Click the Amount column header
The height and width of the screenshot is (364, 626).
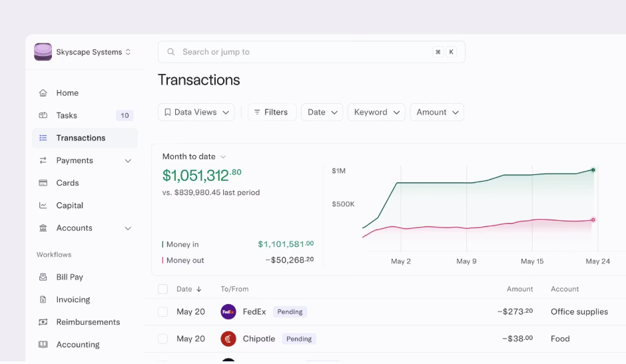pyautogui.click(x=520, y=289)
